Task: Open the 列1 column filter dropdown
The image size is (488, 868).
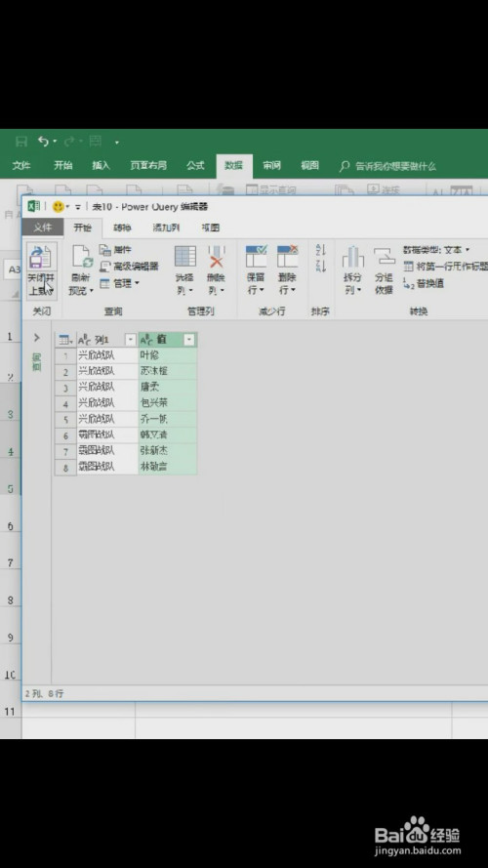Action: click(131, 340)
